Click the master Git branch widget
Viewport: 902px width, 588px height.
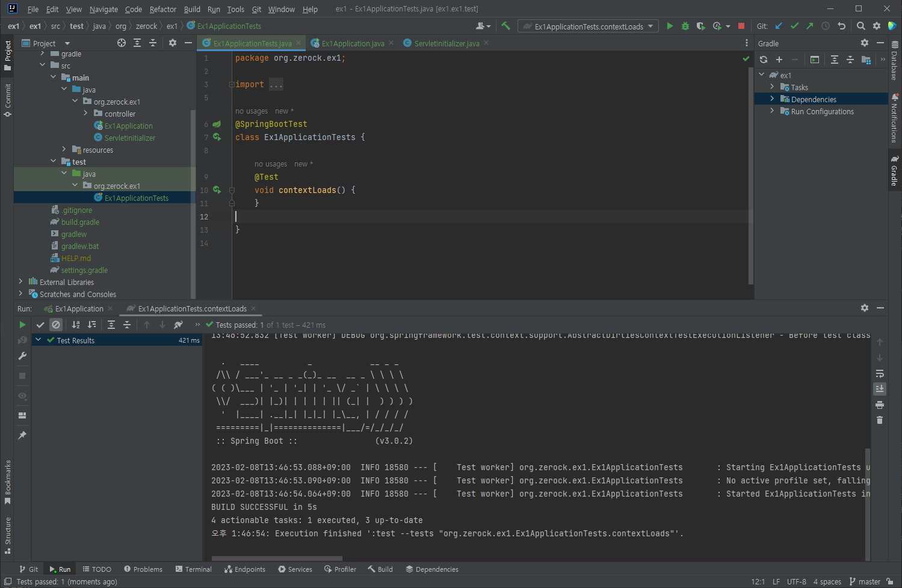coord(865,581)
